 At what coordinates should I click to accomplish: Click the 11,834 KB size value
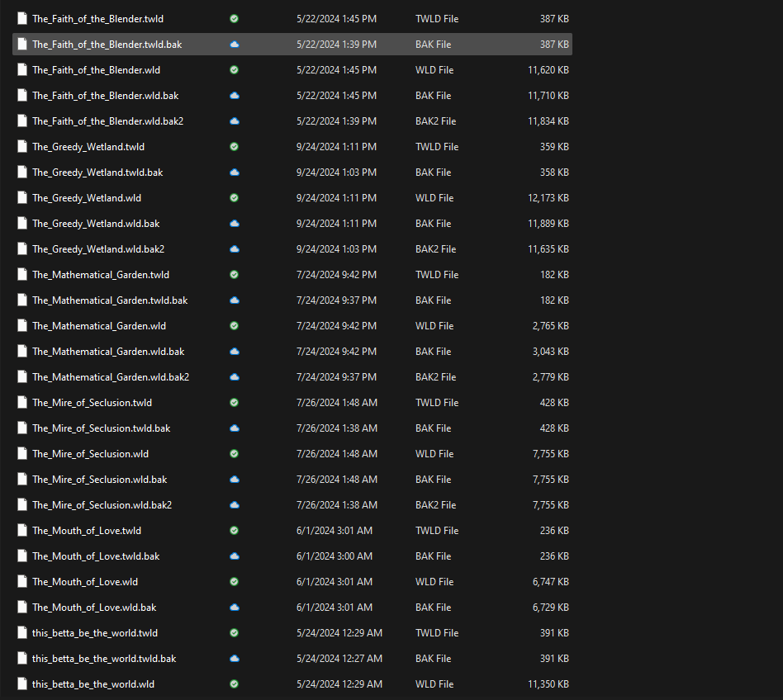point(548,121)
